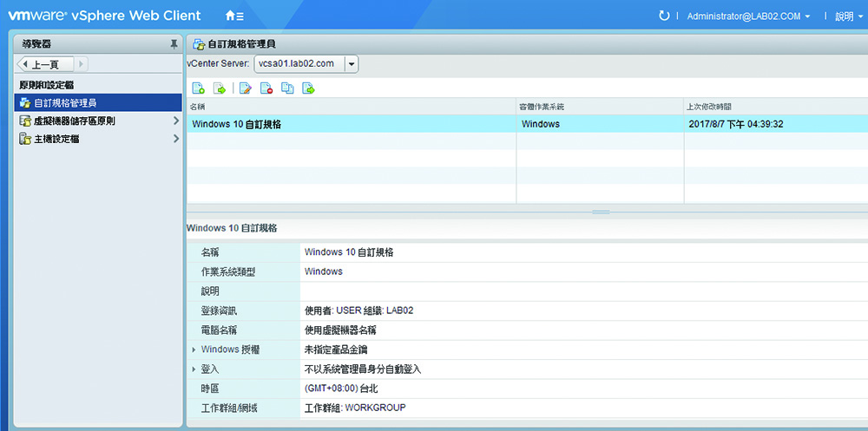Click the forward arrow next to 上一頁

point(80,65)
